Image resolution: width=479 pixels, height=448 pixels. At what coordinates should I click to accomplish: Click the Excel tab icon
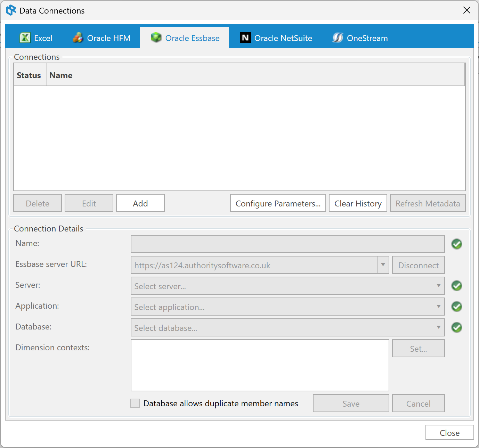tap(25, 38)
